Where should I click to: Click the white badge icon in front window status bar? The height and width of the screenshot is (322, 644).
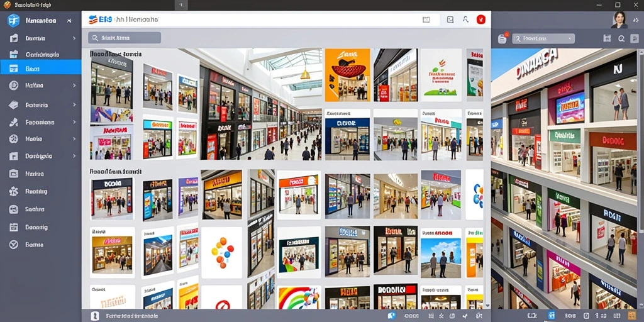[x=96, y=316]
